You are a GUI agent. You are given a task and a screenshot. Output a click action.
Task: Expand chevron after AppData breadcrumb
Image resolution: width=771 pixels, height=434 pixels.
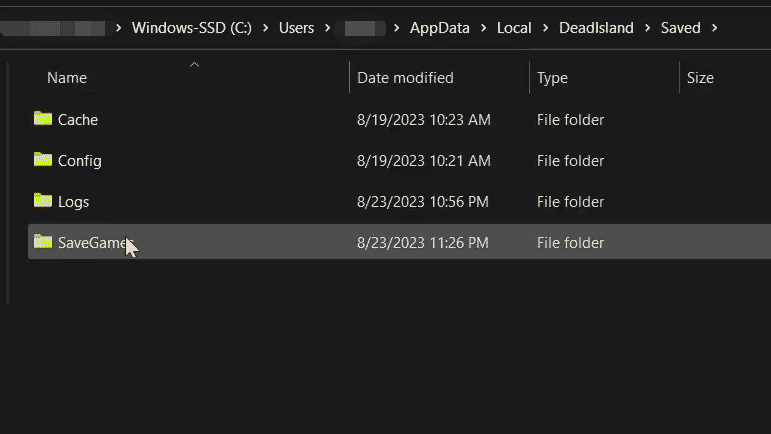483,28
